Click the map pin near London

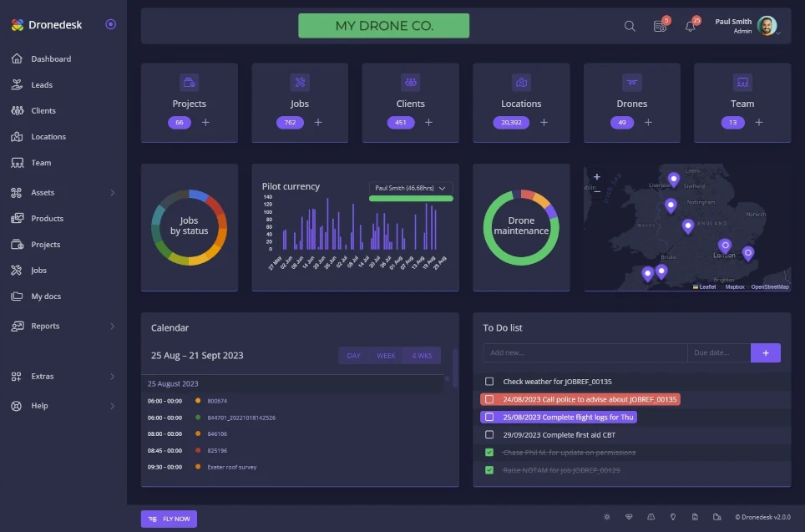click(725, 246)
